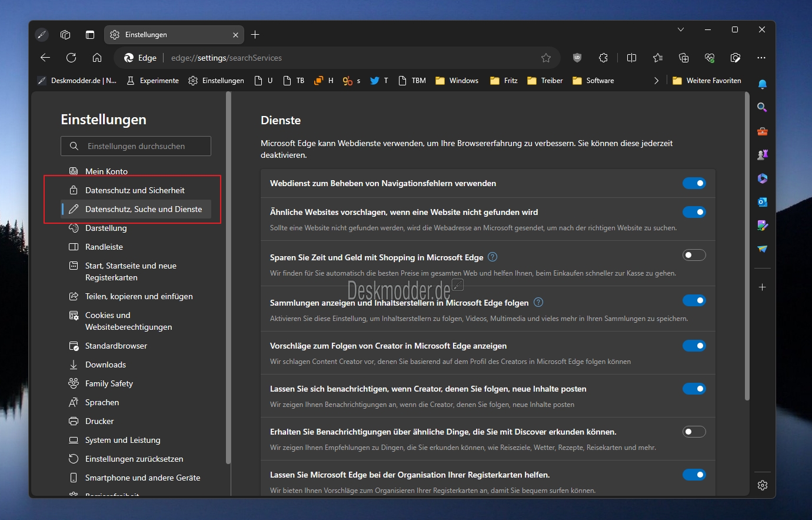Open the tab search dropdown chevron

pos(681,29)
